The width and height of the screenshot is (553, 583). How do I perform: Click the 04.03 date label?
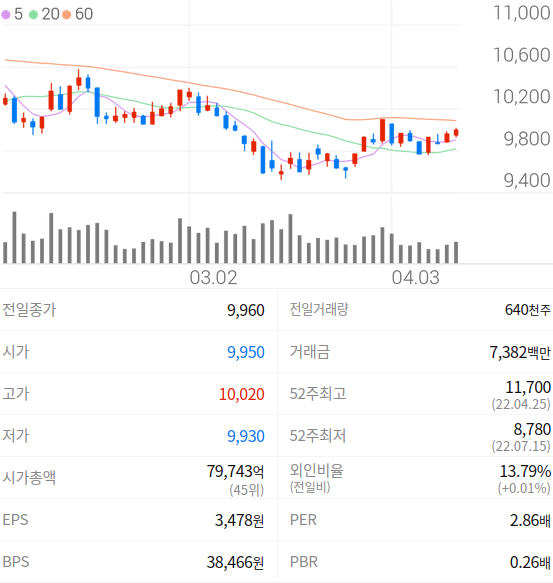click(415, 278)
